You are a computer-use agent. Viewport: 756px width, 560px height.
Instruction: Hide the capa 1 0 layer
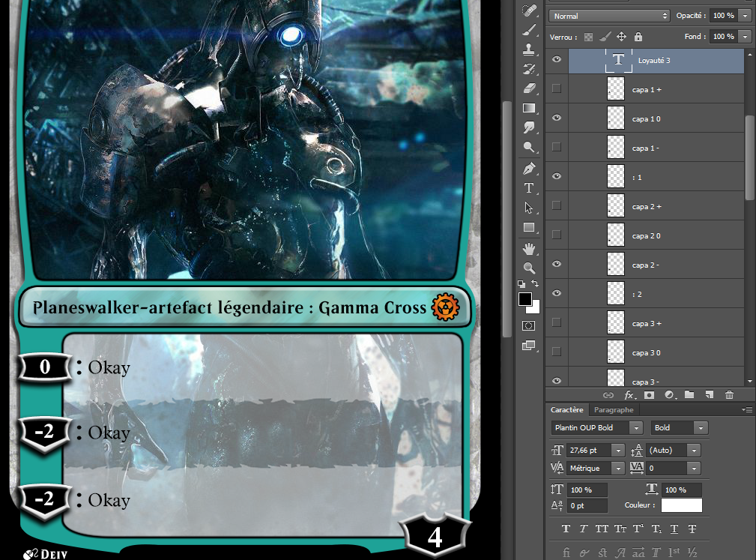click(x=557, y=118)
